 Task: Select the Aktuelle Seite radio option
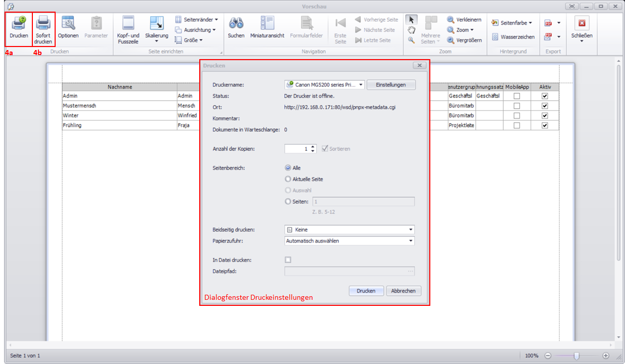[x=288, y=179]
